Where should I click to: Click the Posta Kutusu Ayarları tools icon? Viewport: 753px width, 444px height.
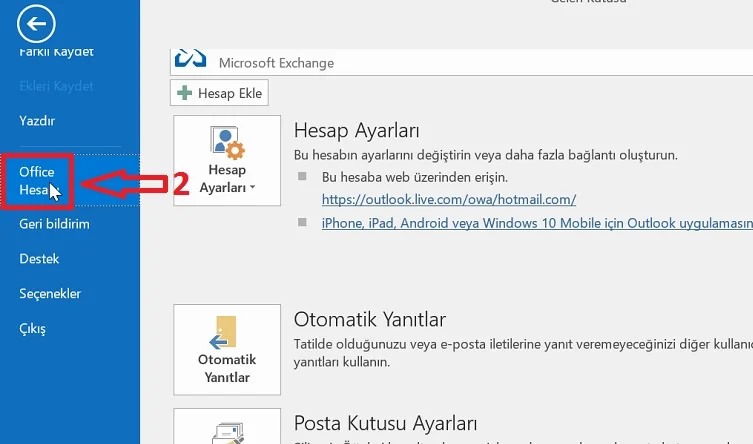pyautogui.click(x=228, y=433)
